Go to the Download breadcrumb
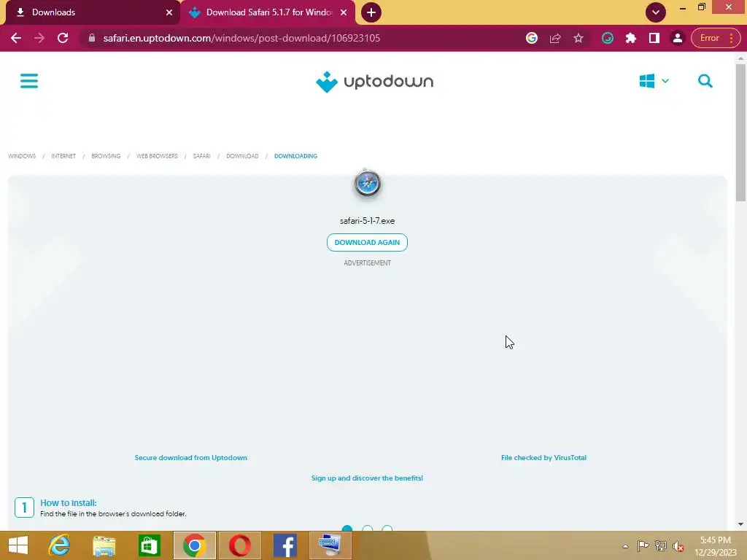This screenshot has width=747, height=560. [x=242, y=156]
